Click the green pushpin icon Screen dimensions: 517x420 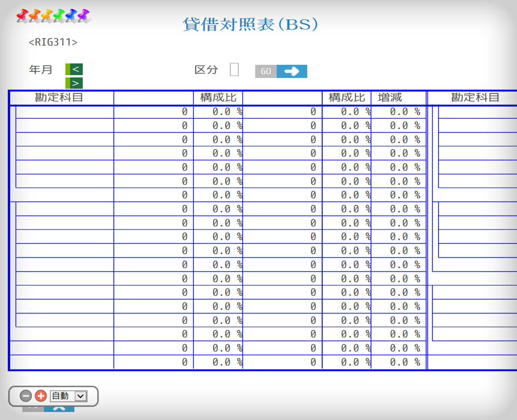(59, 16)
